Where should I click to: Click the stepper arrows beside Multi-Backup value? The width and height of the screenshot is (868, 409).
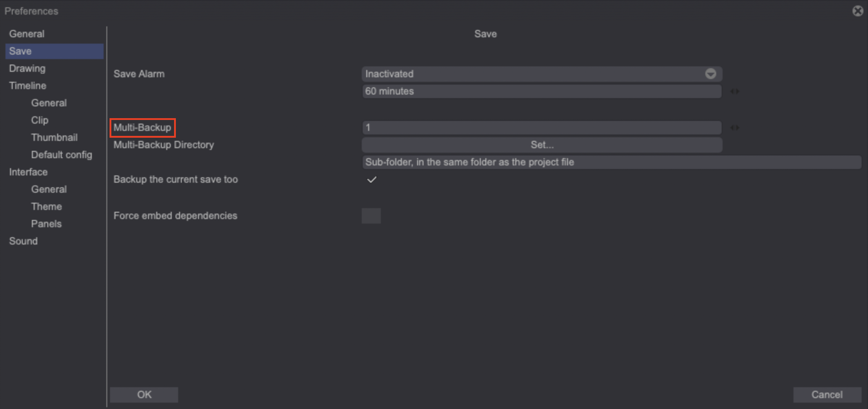pyautogui.click(x=735, y=128)
